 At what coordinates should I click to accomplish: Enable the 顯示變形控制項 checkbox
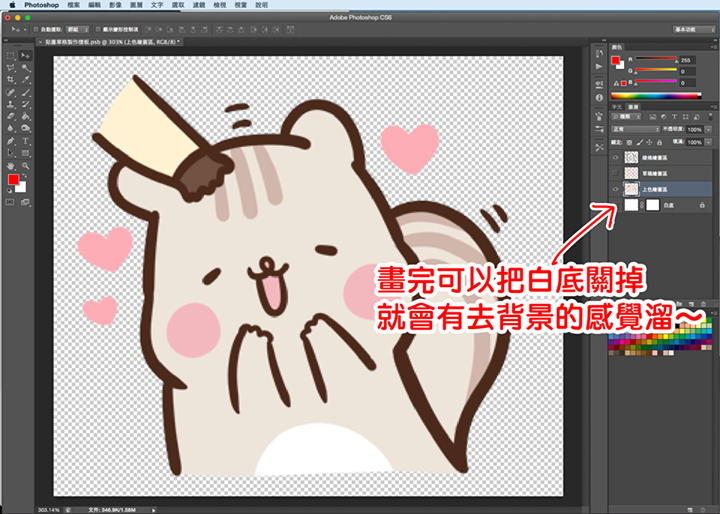click(x=98, y=29)
